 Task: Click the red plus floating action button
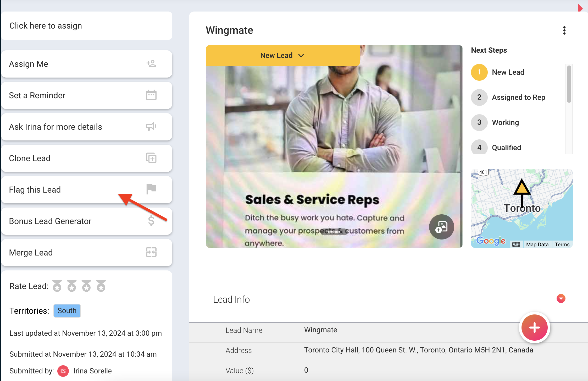point(535,328)
